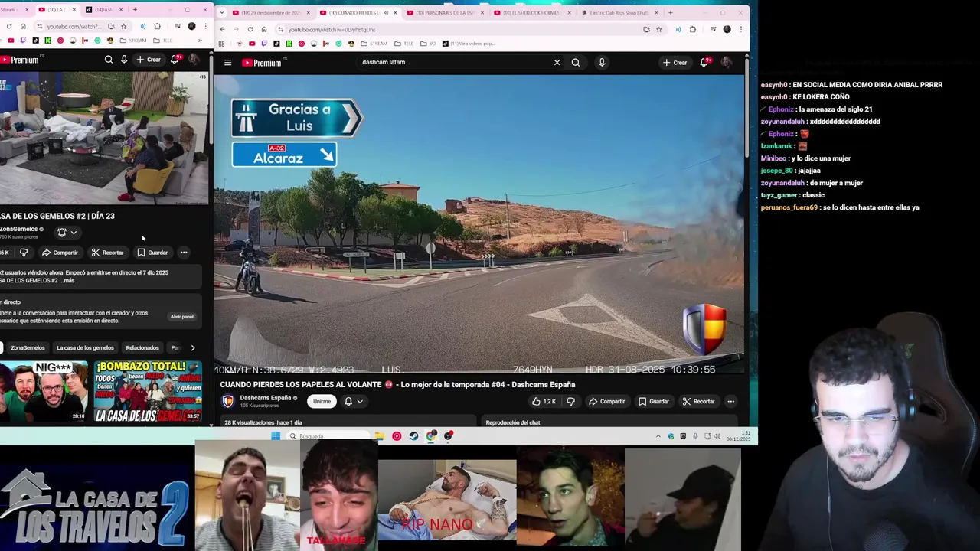
Task: Open 'BOMBAZO TOTAL' recommended video thumbnail
Action: coord(148,391)
